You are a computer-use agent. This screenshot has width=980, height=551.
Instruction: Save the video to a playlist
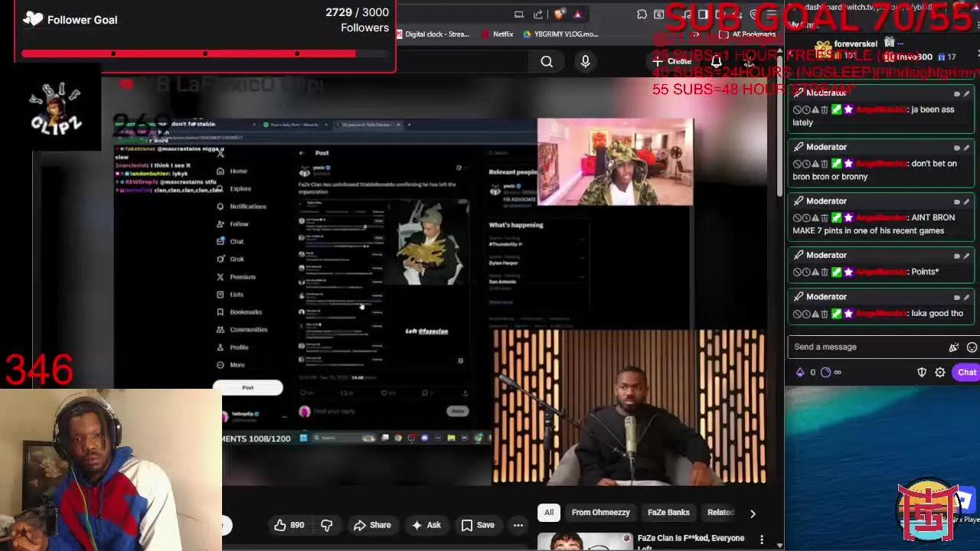[478, 525]
